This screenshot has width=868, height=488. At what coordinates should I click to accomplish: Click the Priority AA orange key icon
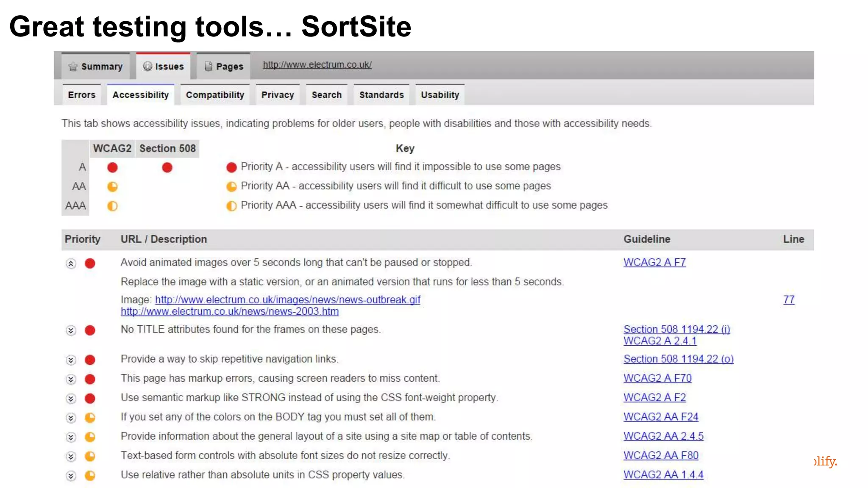coord(231,186)
